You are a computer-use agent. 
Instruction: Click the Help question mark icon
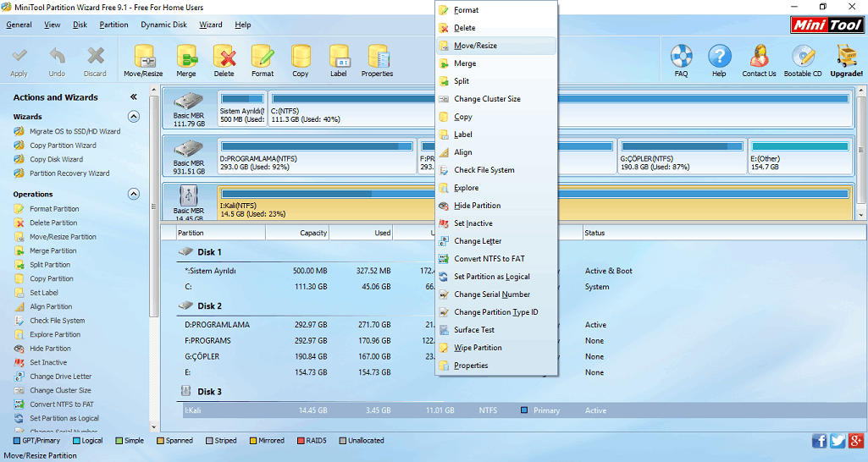coord(719,60)
